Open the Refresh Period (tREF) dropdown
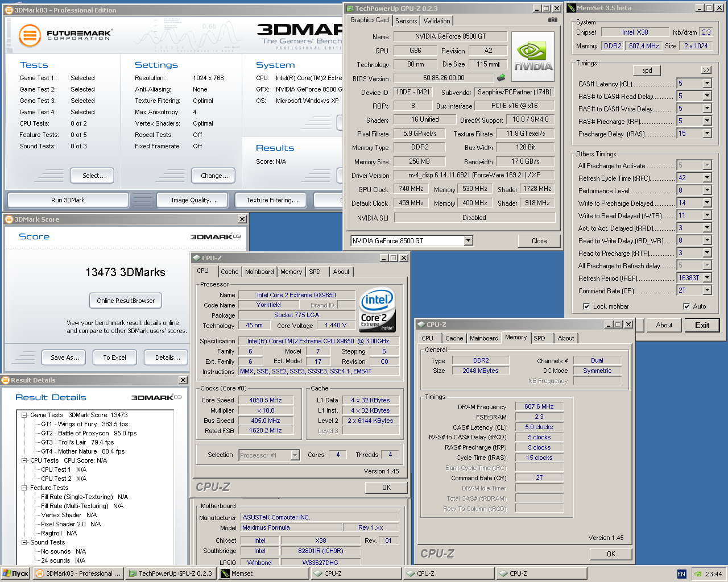 (x=707, y=278)
